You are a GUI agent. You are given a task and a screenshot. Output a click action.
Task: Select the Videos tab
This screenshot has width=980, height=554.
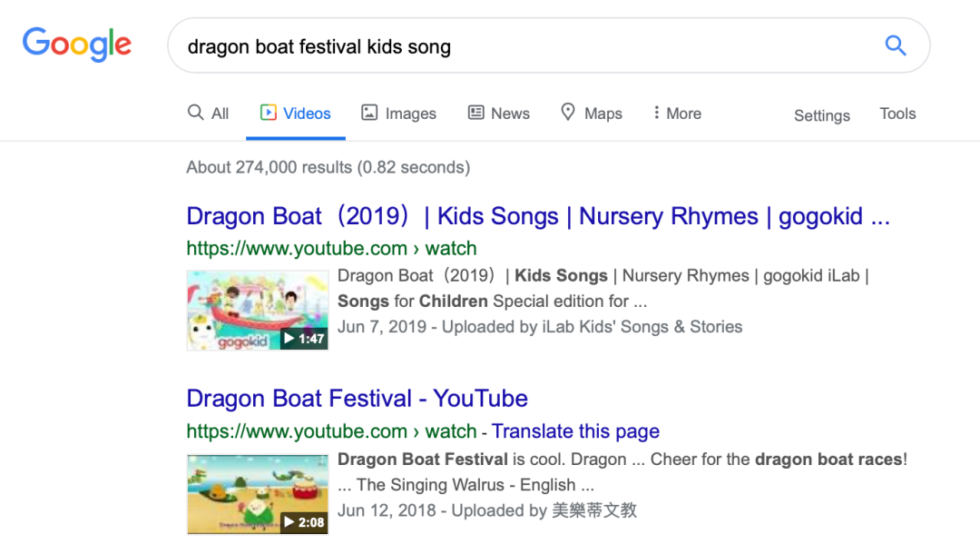tap(295, 114)
